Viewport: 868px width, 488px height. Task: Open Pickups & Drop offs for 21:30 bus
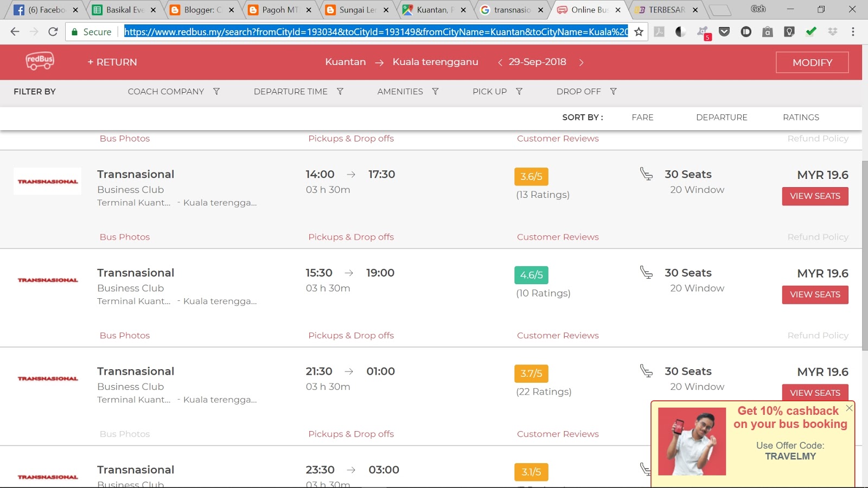click(351, 434)
